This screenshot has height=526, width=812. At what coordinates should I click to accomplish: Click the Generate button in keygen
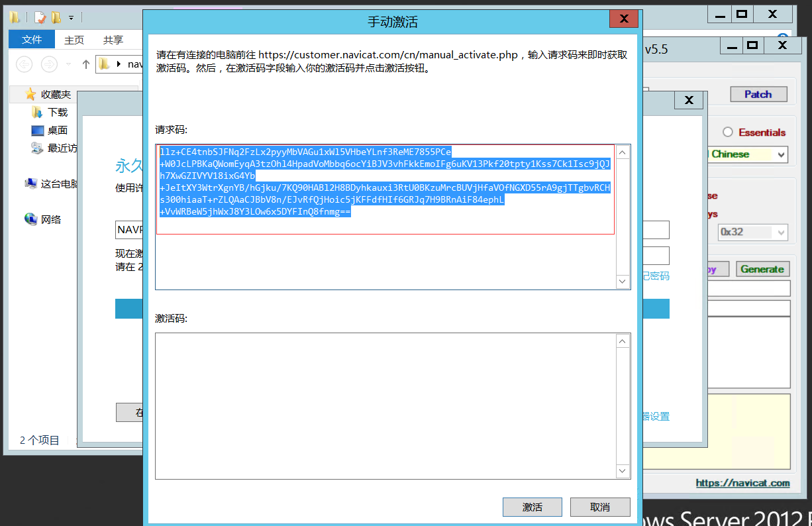(x=762, y=269)
